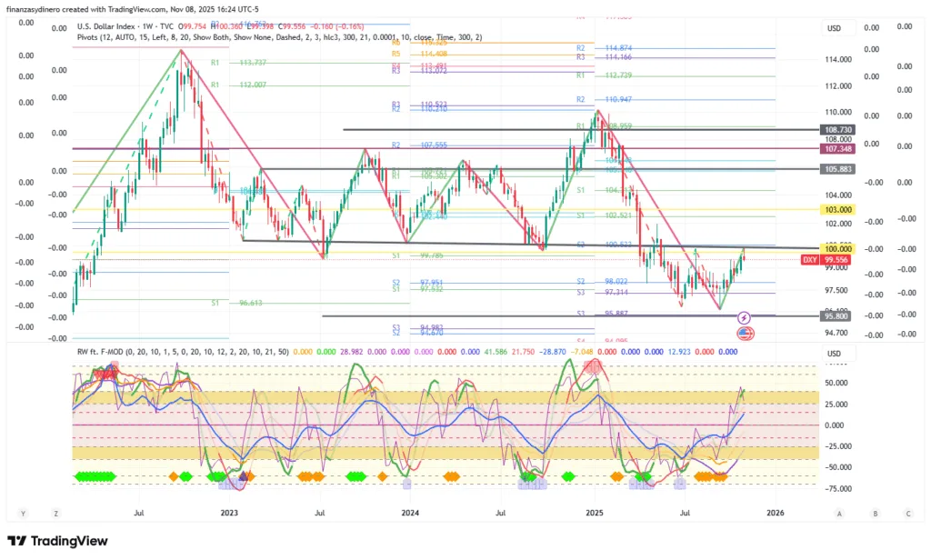Image resolution: width=931 pixels, height=560 pixels.
Task: Toggle the B scale button at bottom right
Action: click(875, 513)
